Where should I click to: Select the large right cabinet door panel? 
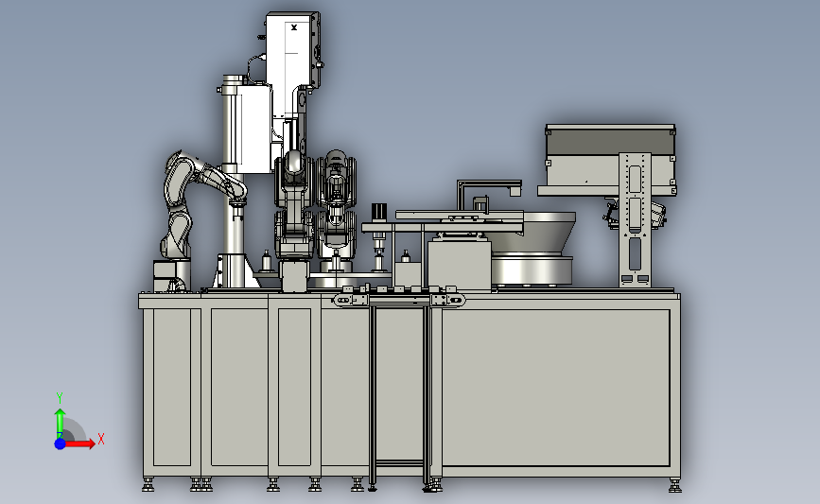[556, 388]
